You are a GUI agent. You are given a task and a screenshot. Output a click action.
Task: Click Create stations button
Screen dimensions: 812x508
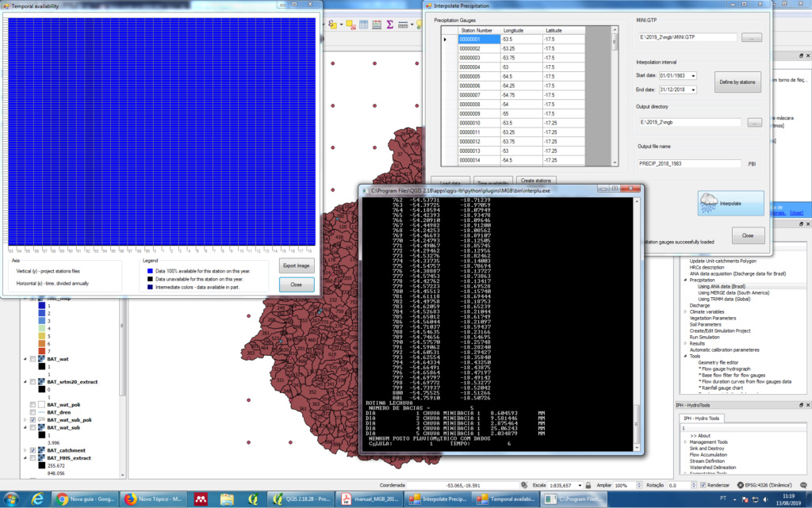click(x=536, y=181)
